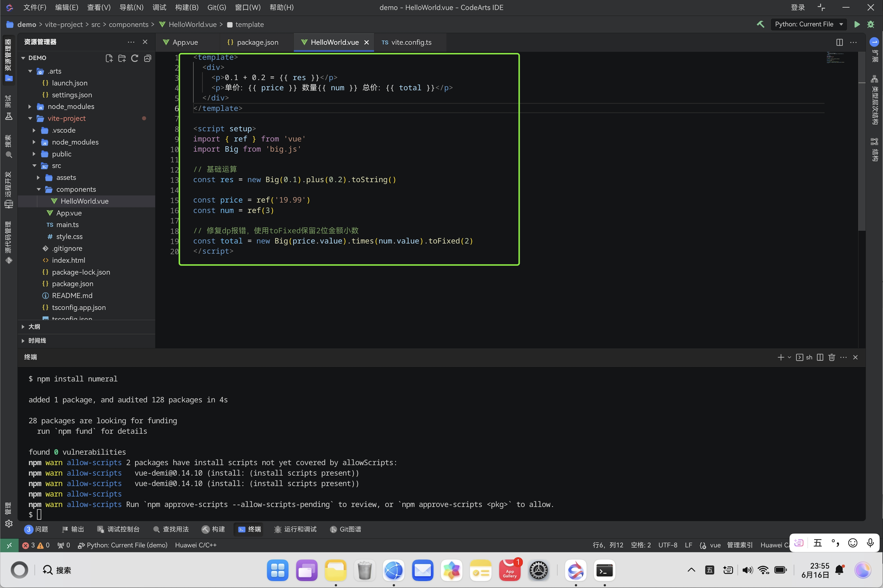883x588 pixels.
Task: Open the Remote Development (远程开发) panel
Action: (9, 190)
